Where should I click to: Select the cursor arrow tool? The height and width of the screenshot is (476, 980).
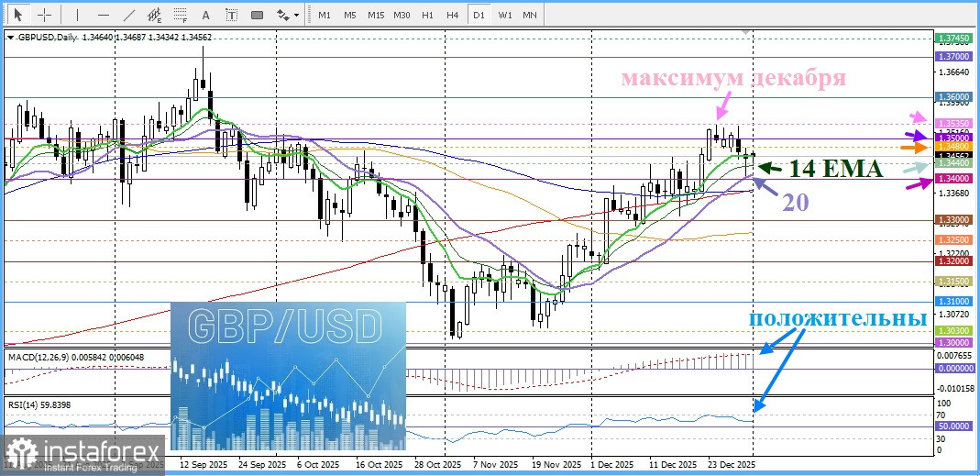click(18, 15)
